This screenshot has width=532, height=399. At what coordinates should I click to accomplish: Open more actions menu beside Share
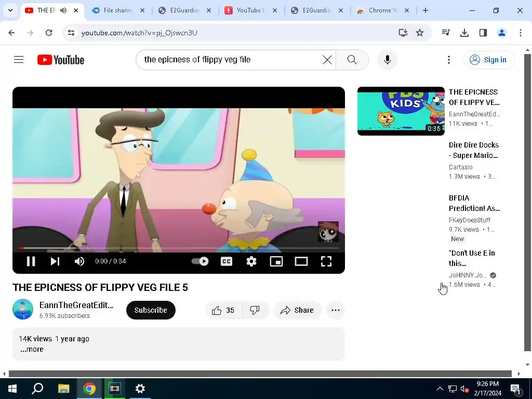(336, 310)
